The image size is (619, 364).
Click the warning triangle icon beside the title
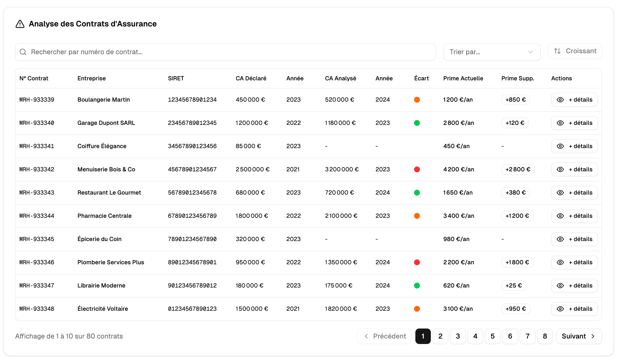(20, 24)
